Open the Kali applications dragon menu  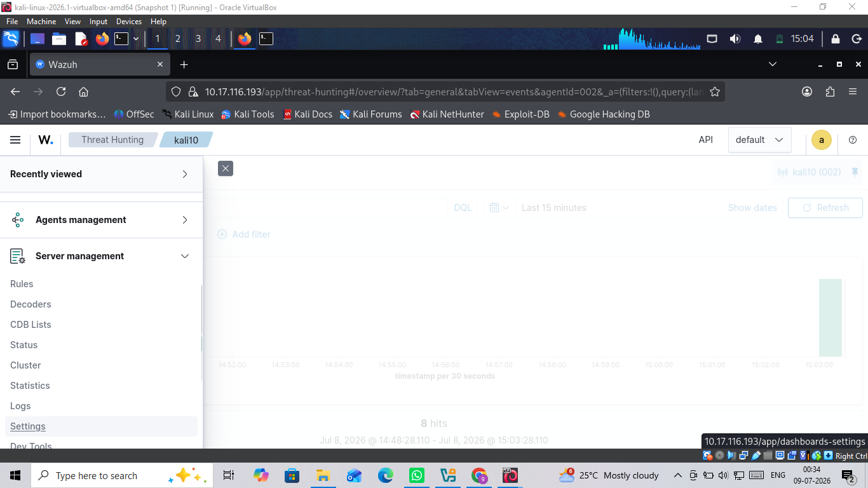(x=11, y=39)
